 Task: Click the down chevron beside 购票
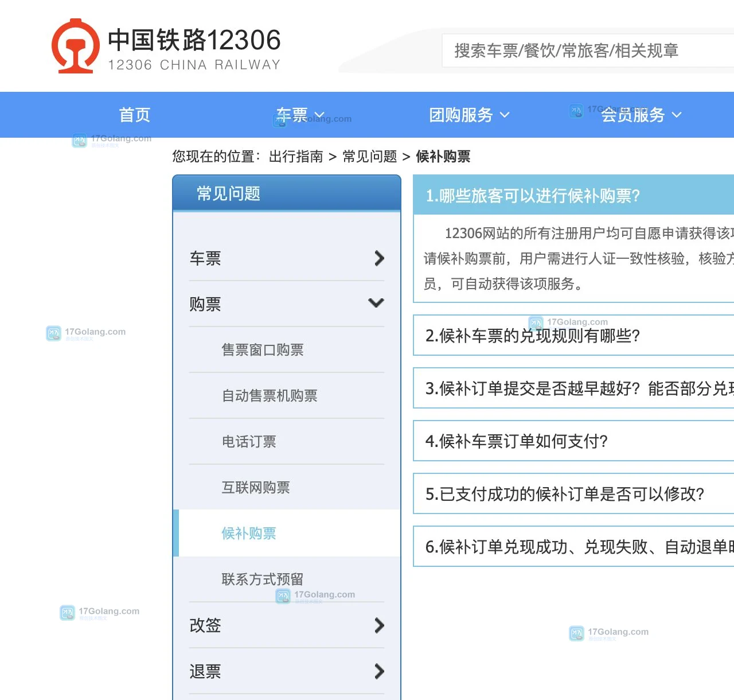pos(376,302)
